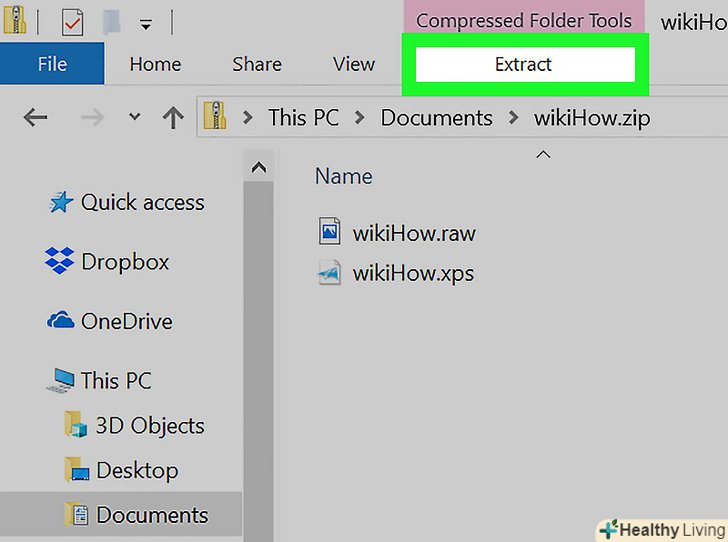Open the File tab
The image size is (728, 542).
(52, 64)
